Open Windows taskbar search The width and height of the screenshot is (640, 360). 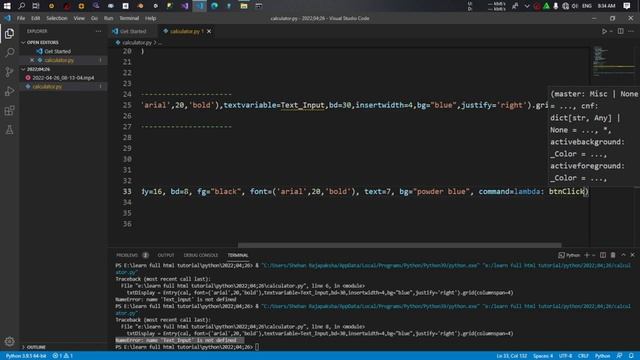pyautogui.click(x=21, y=6)
